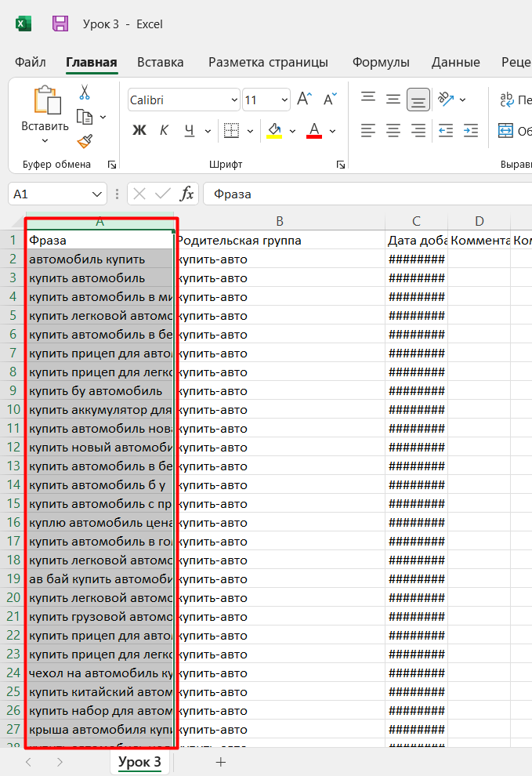Open the Calibri font name dropdown
Image resolution: width=532 pixels, height=776 pixels.
(234, 100)
